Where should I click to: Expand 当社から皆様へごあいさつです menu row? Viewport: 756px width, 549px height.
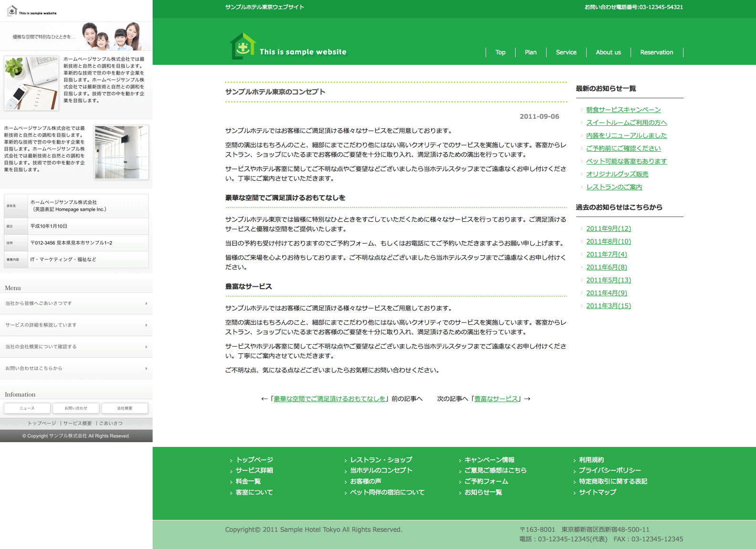point(76,303)
